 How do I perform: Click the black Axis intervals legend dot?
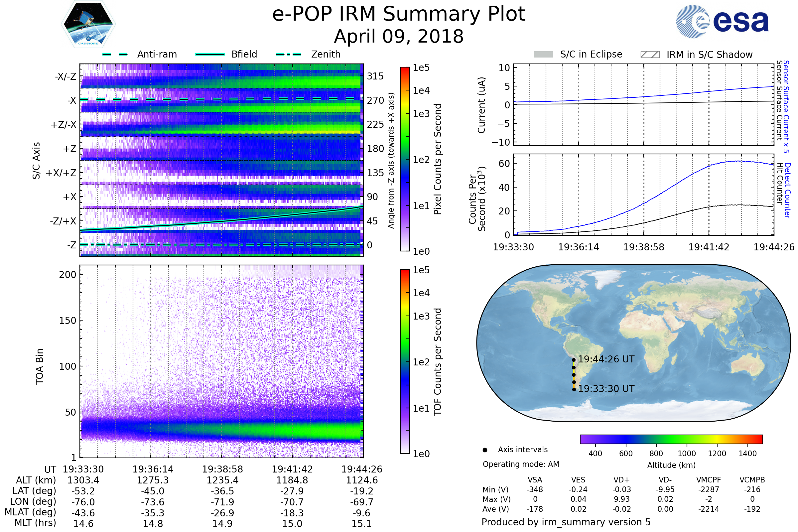click(485, 450)
